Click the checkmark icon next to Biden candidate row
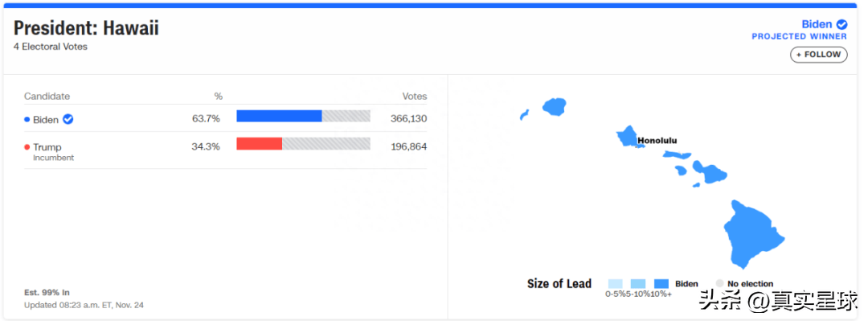 tap(68, 119)
